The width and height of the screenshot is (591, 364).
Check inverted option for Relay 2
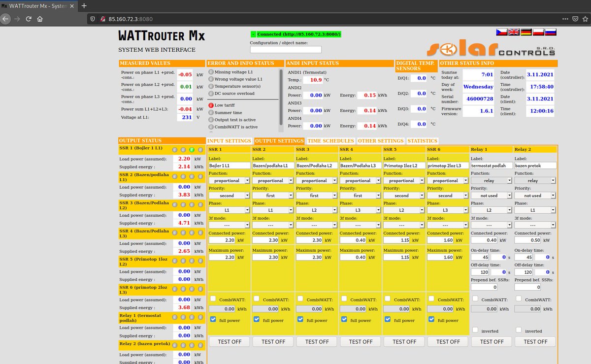pos(519,330)
